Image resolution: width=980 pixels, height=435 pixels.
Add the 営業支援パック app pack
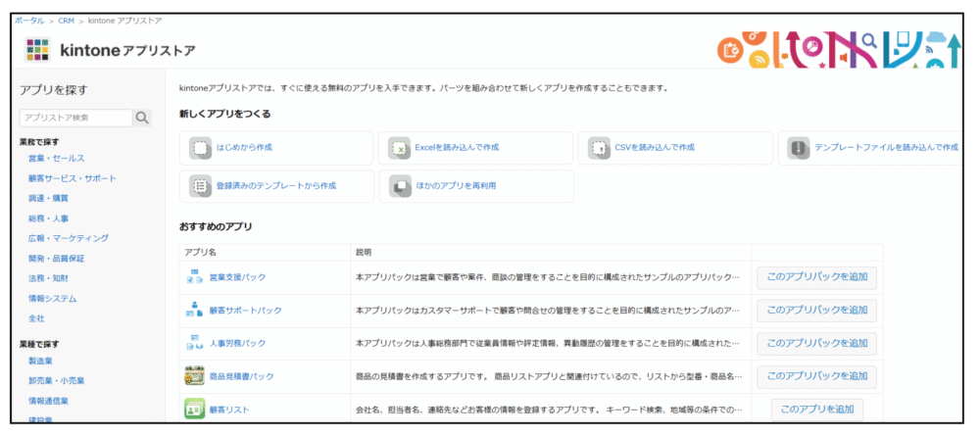[817, 277]
